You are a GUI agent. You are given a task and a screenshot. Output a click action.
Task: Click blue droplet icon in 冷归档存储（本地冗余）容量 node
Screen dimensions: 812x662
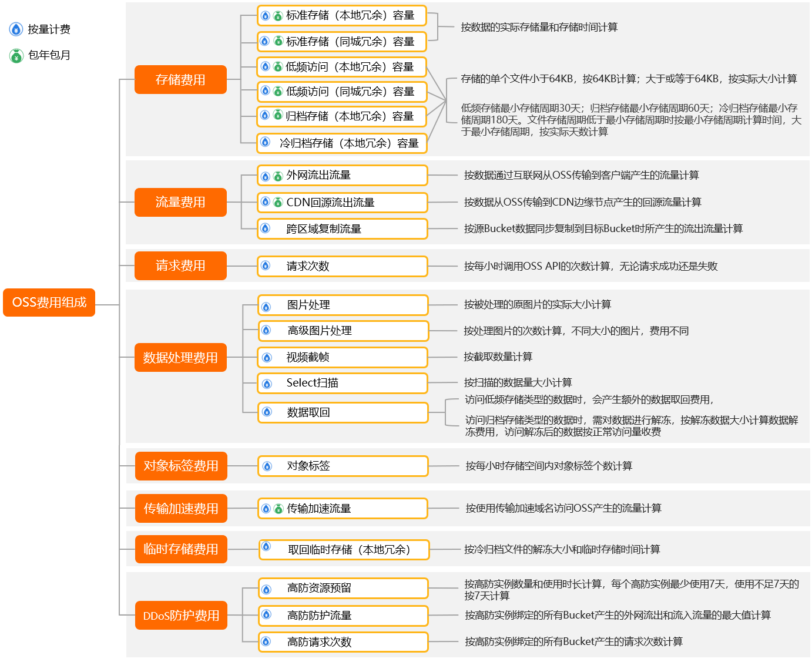pos(265,142)
